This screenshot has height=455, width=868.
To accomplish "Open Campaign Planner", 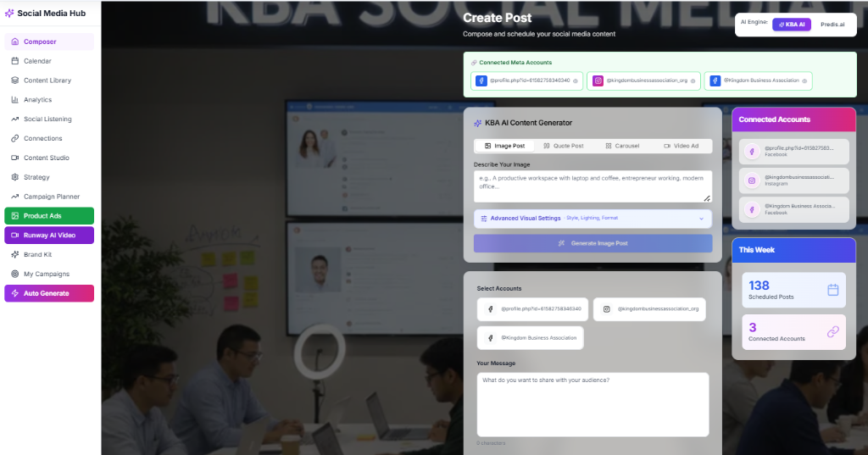I will coord(49,197).
